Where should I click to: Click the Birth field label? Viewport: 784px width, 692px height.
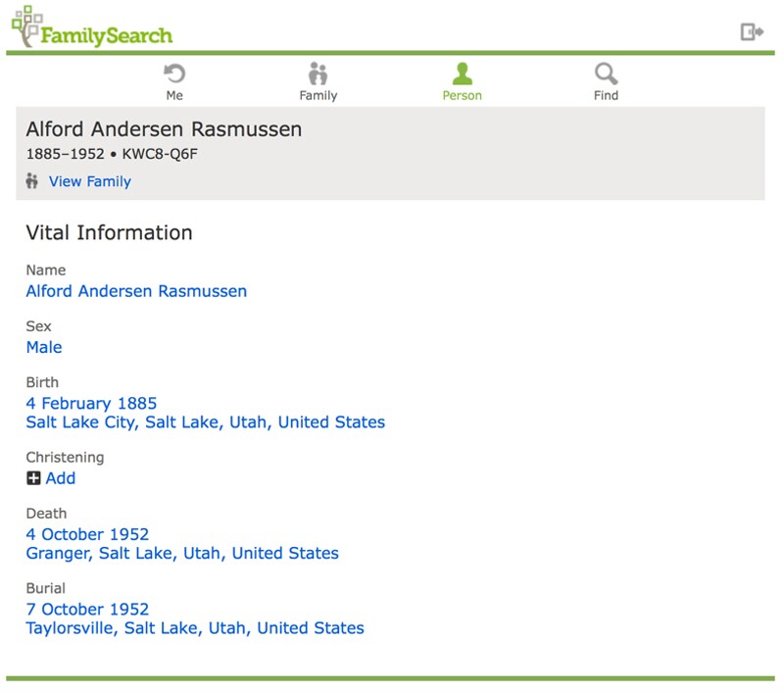coord(42,382)
